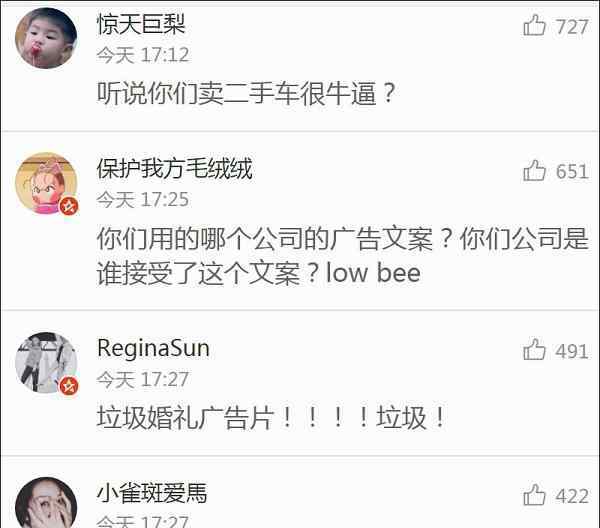Like the comment by 惊天巨梨
Image resolution: width=600 pixels, height=528 pixels.
(x=534, y=25)
